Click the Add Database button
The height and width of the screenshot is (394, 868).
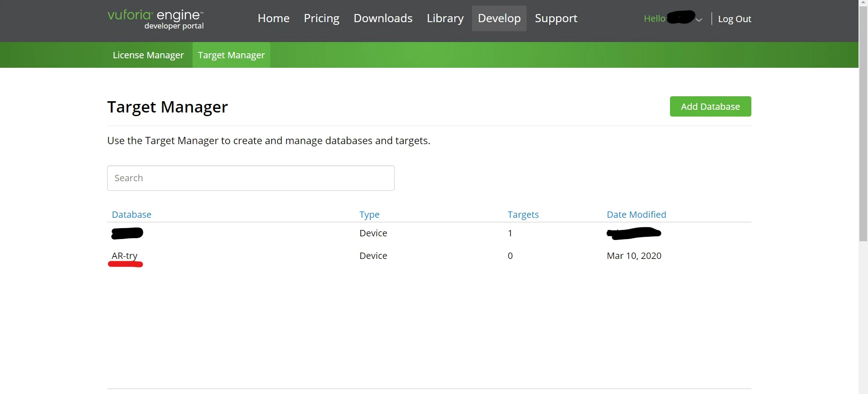(x=710, y=107)
